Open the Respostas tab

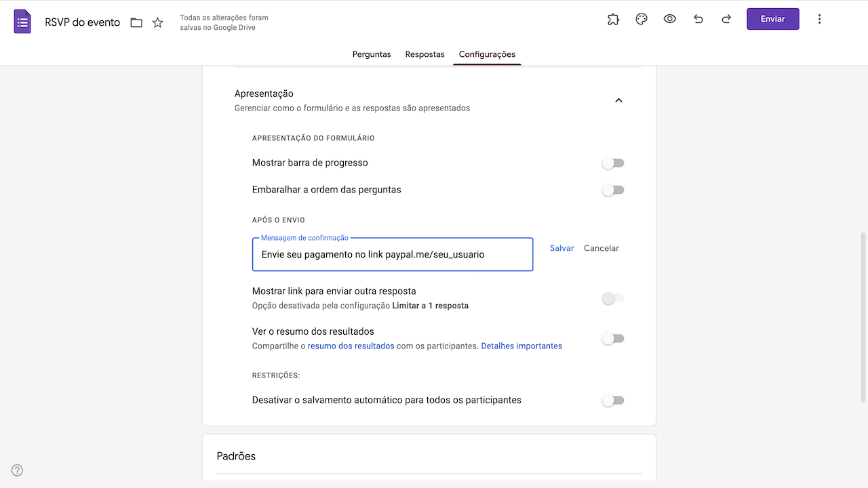[x=425, y=54]
